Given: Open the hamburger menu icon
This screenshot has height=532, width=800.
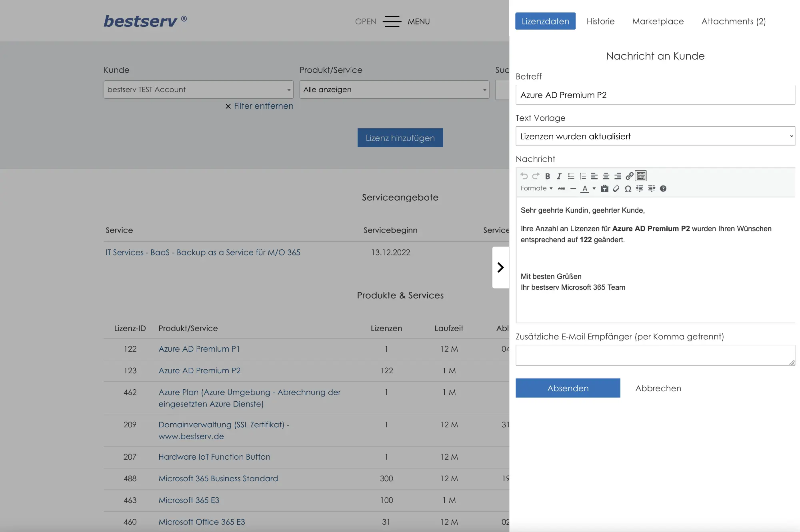Looking at the screenshot, I should [x=392, y=22].
